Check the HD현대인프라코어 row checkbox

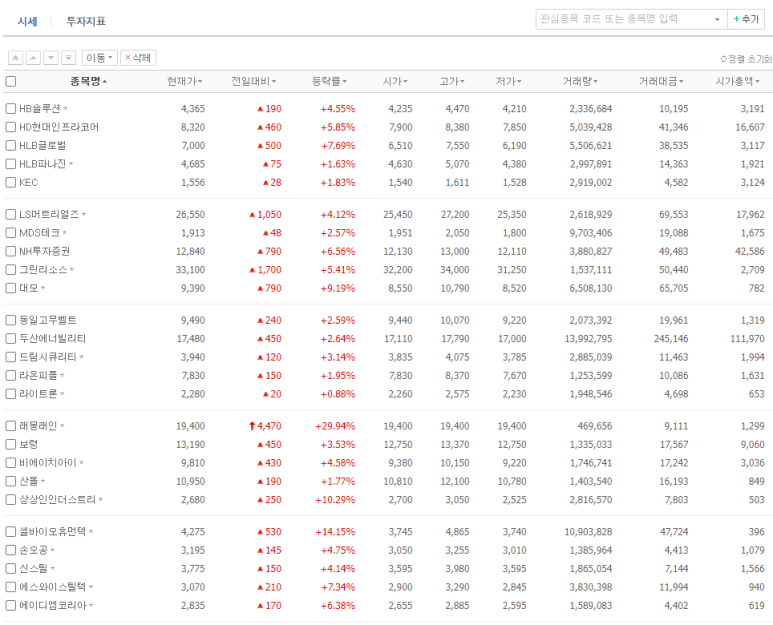10,127
